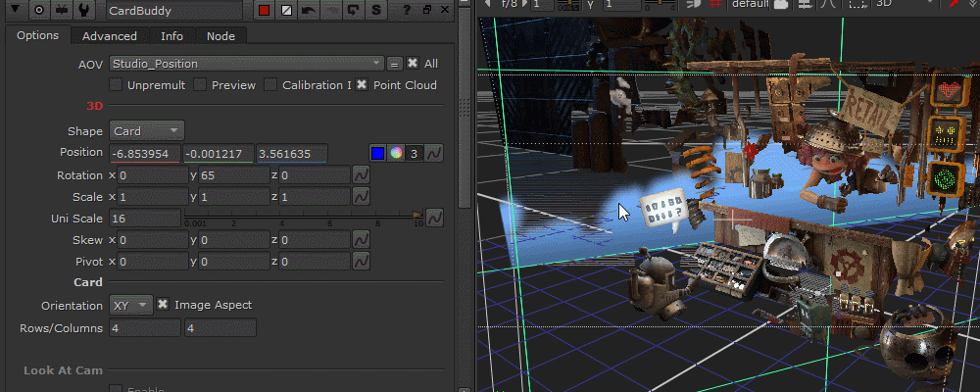Screen dimensions: 980x392
Task: Uncheck the Image Aspect checkbox
Action: 163,305
